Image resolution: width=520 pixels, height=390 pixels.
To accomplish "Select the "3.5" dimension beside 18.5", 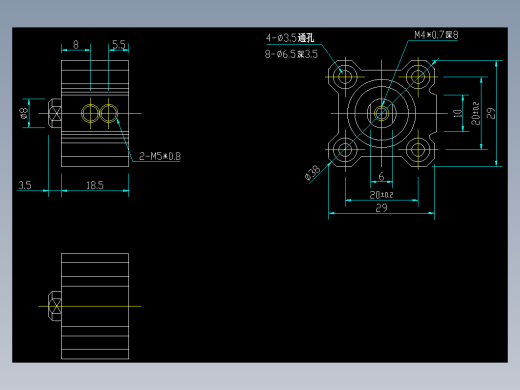I will pyautogui.click(x=25, y=185).
